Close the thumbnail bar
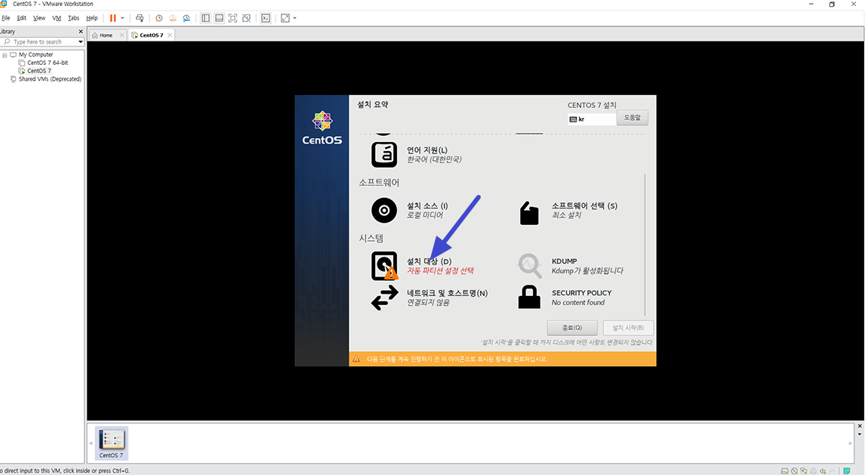Screen dimensions: 868x475 pyautogui.click(x=860, y=426)
